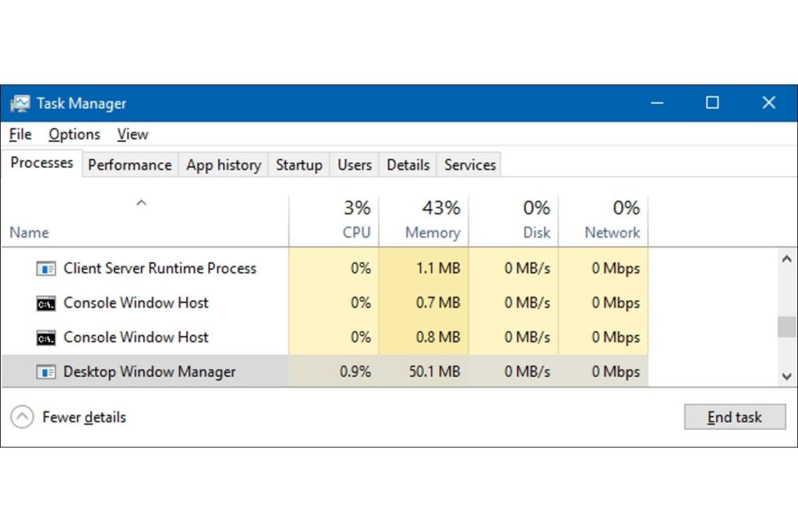Image resolution: width=798 pixels, height=532 pixels.
Task: Sort processes by Memory column header
Action: [433, 232]
